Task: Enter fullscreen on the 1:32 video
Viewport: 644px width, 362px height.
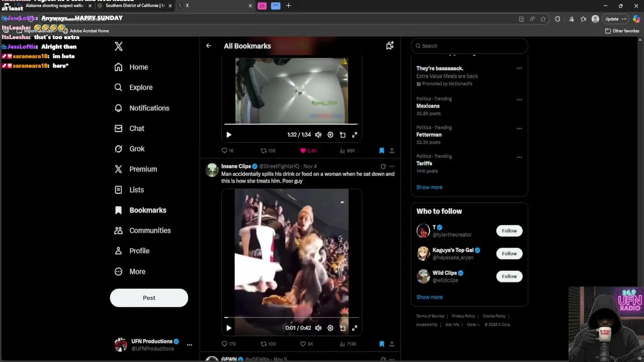Action: [355, 135]
